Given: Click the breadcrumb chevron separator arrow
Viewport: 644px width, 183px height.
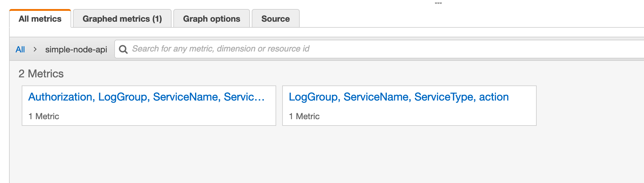Looking at the screenshot, I should [x=35, y=49].
